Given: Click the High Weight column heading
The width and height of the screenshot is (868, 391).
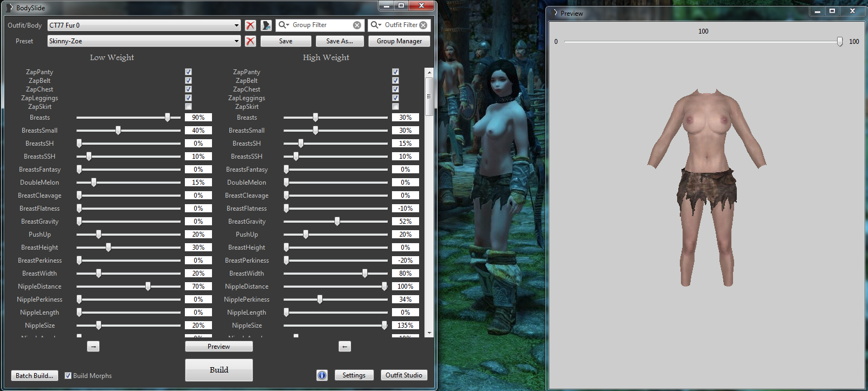Looking at the screenshot, I should pos(326,57).
